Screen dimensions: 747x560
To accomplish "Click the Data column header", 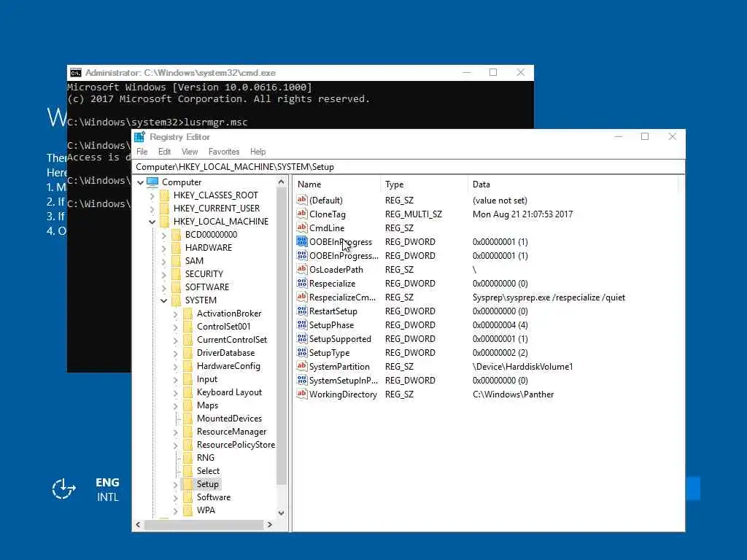I will click(573, 184).
